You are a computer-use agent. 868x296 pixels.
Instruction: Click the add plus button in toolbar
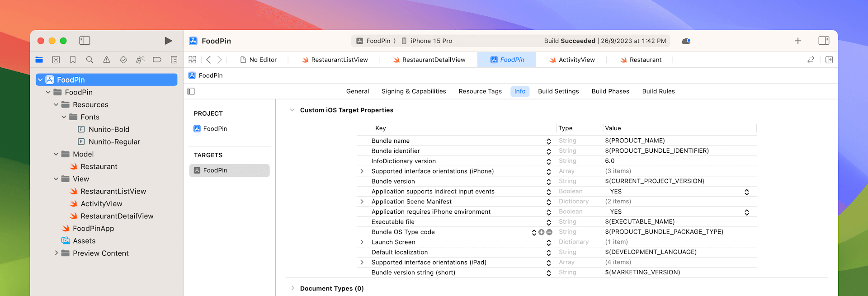[798, 41]
